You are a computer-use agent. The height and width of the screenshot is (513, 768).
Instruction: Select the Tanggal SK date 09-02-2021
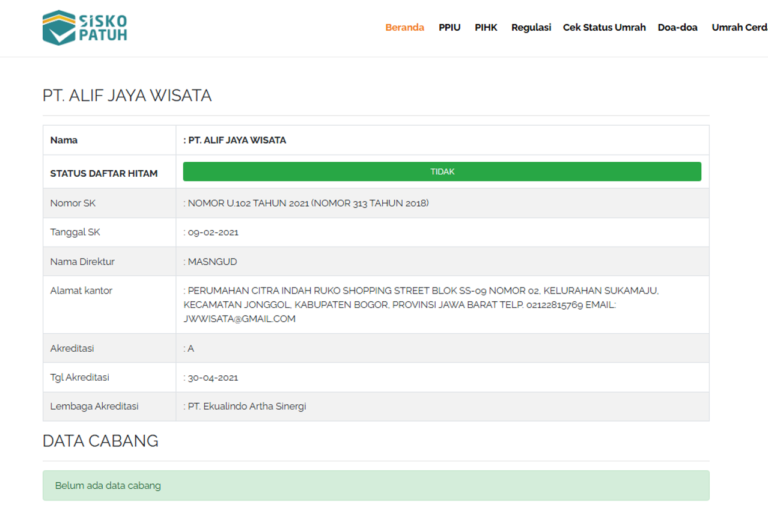[x=213, y=232]
